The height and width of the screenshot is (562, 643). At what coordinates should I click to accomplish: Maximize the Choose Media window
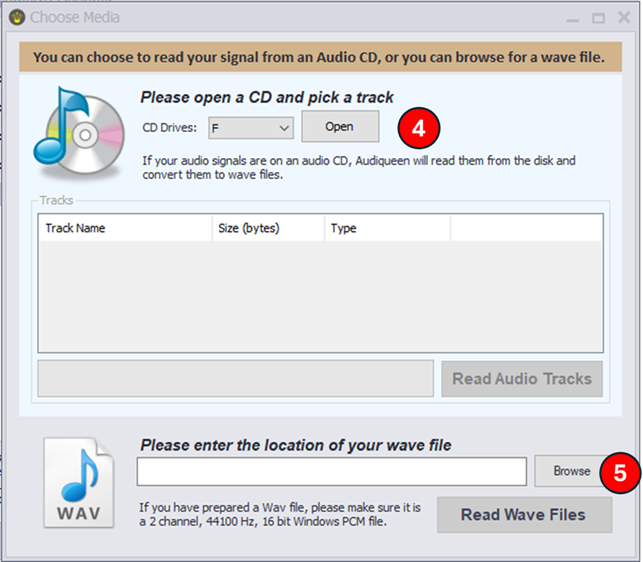point(598,18)
